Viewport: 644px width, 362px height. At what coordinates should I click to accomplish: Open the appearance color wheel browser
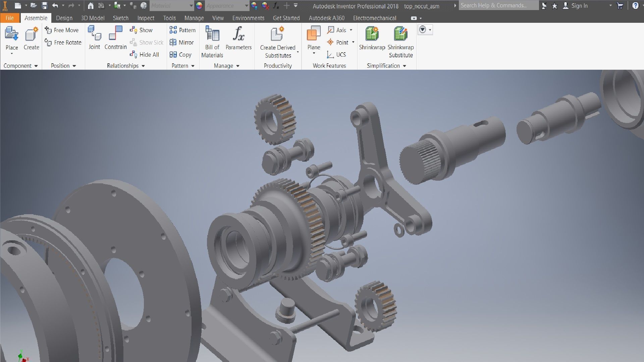click(x=199, y=6)
